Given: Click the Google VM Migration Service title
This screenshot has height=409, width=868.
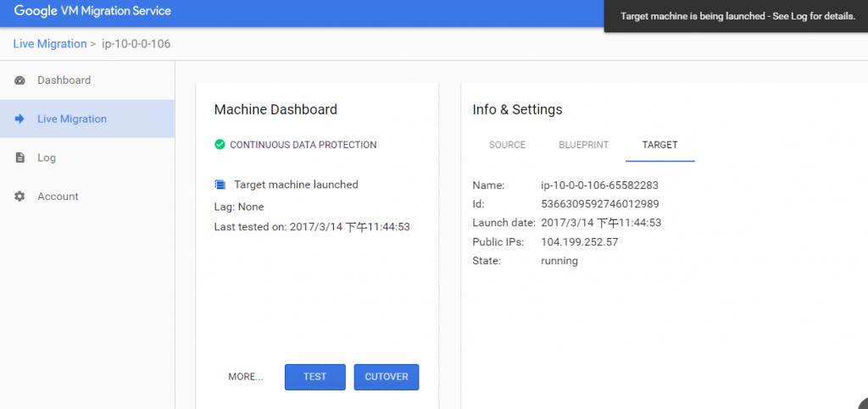Looking at the screenshot, I should coord(92,11).
